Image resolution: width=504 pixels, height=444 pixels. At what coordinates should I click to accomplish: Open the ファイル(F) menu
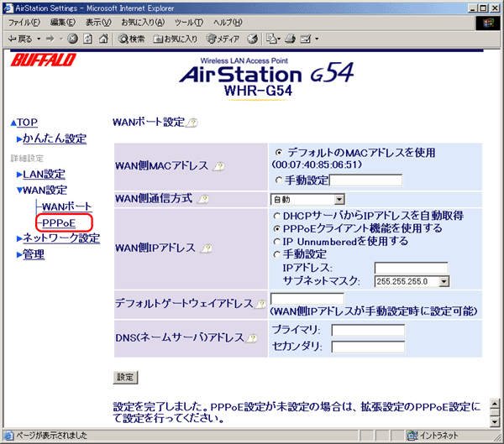pyautogui.click(x=26, y=21)
